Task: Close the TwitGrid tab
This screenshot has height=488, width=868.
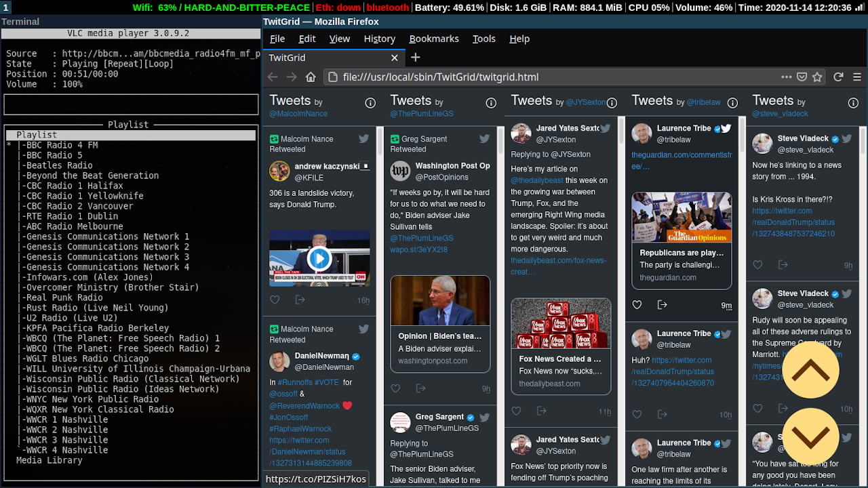Action: point(394,58)
